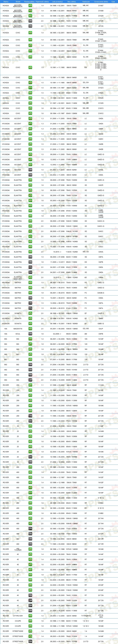
Task: Click the XW body code cell
Action: [86, 549]
